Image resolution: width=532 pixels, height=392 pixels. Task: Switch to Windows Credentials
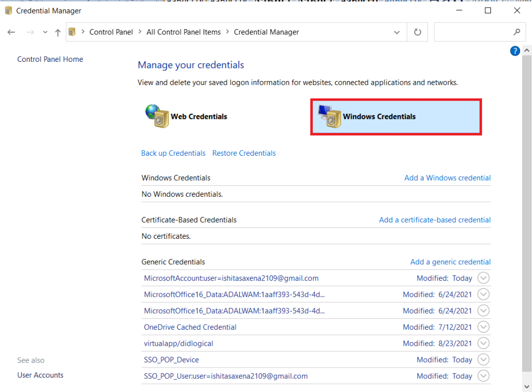click(396, 117)
